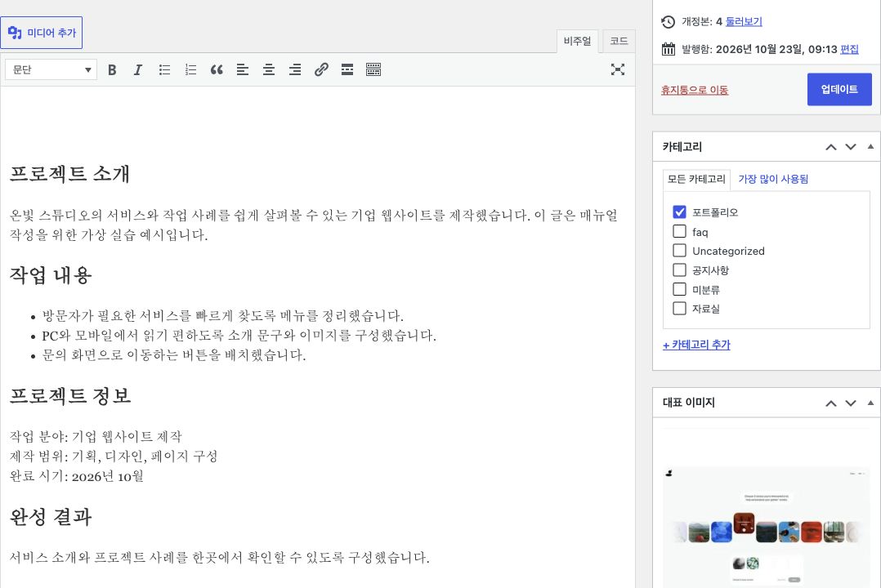Click the bullet line starting 문의 화면으로
Viewport: 881px width, 588px height.
(174, 355)
